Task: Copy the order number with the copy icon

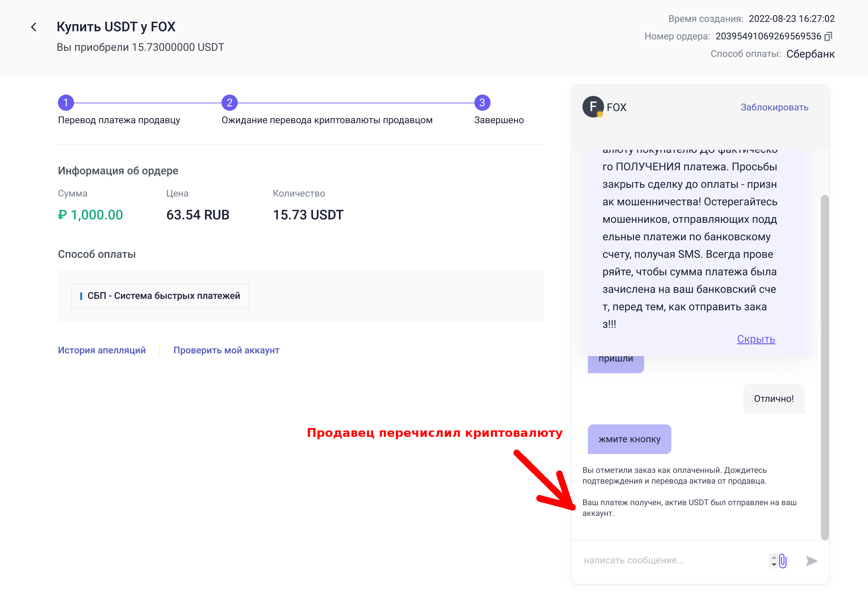Action: 828,36
